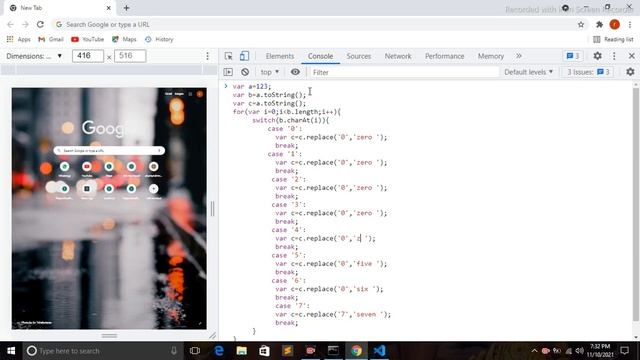Open Gmail bookmark
640x360 pixels.
pyautogui.click(x=51, y=39)
